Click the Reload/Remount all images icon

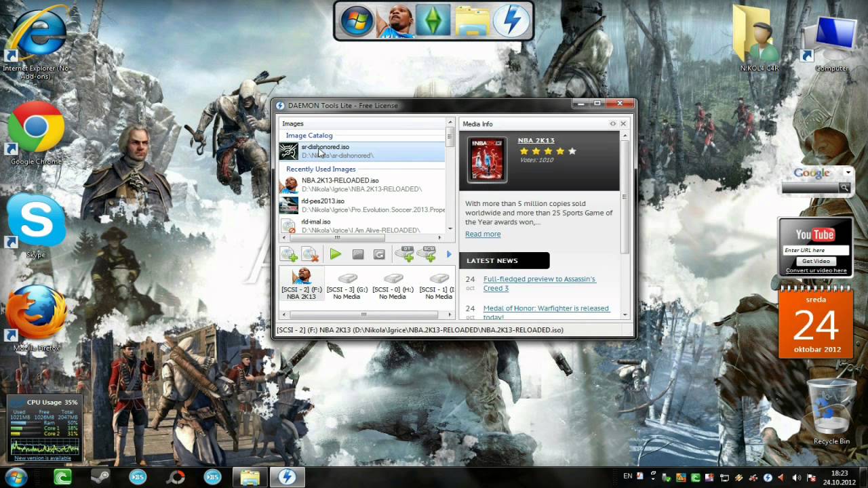380,254
